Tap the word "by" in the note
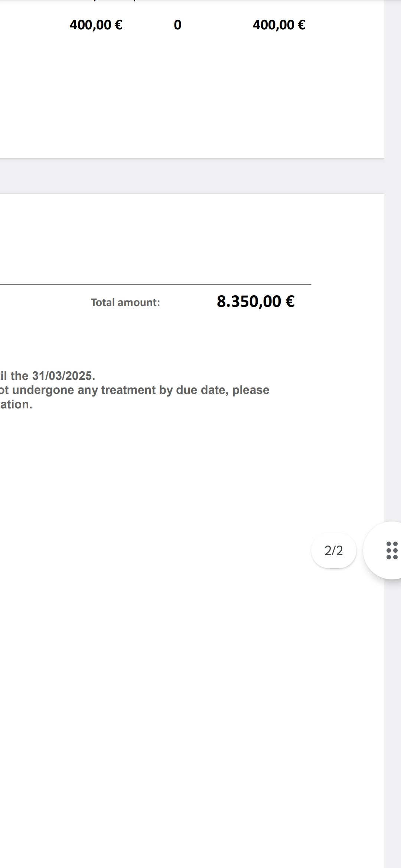401x868 pixels. pyautogui.click(x=166, y=390)
